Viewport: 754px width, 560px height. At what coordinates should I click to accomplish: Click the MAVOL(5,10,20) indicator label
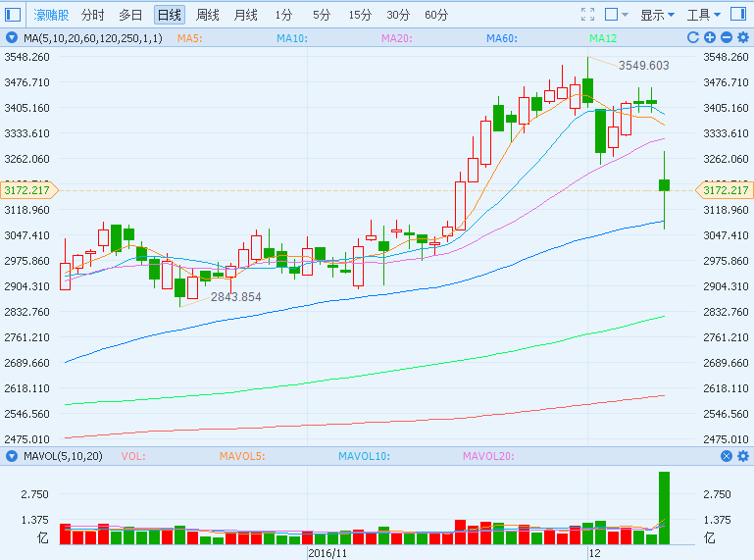[x=63, y=456]
